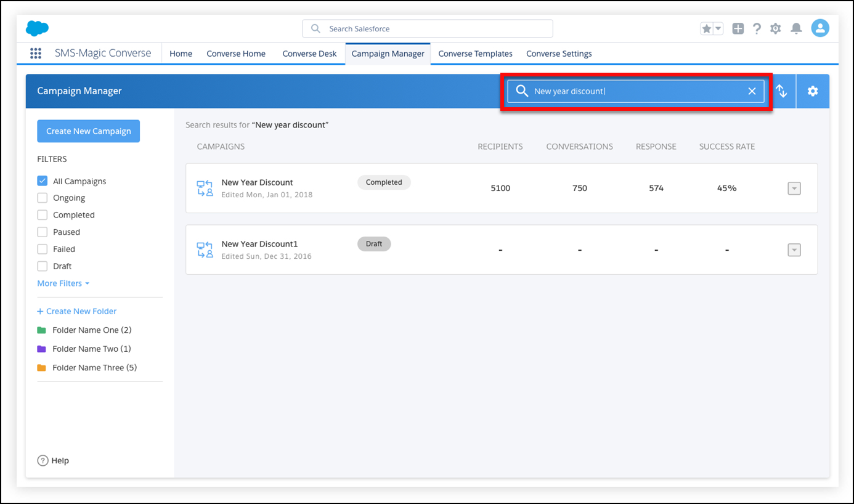Click the New Year Discount campaign icon
This screenshot has height=504, width=854.
click(205, 188)
